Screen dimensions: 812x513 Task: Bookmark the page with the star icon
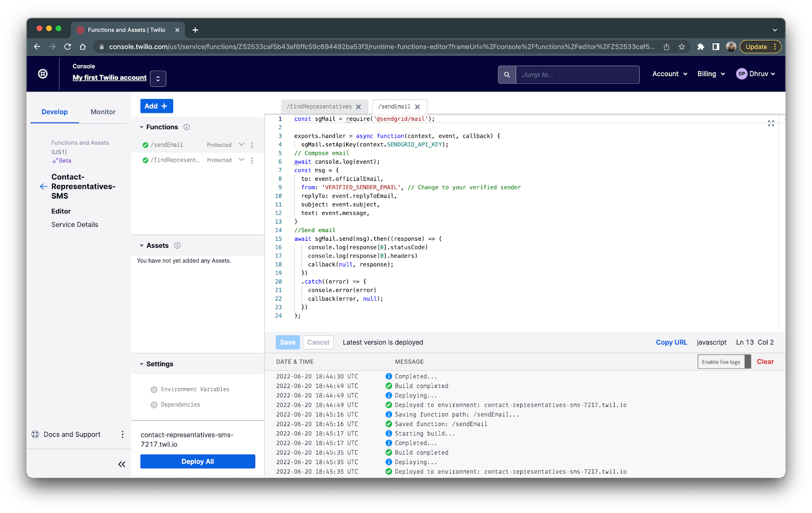tap(682, 47)
